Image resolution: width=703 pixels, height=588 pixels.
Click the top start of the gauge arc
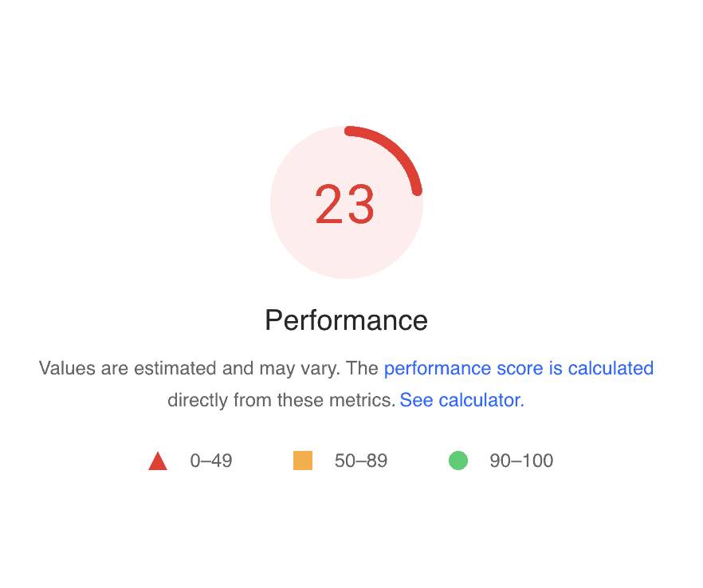(x=349, y=131)
